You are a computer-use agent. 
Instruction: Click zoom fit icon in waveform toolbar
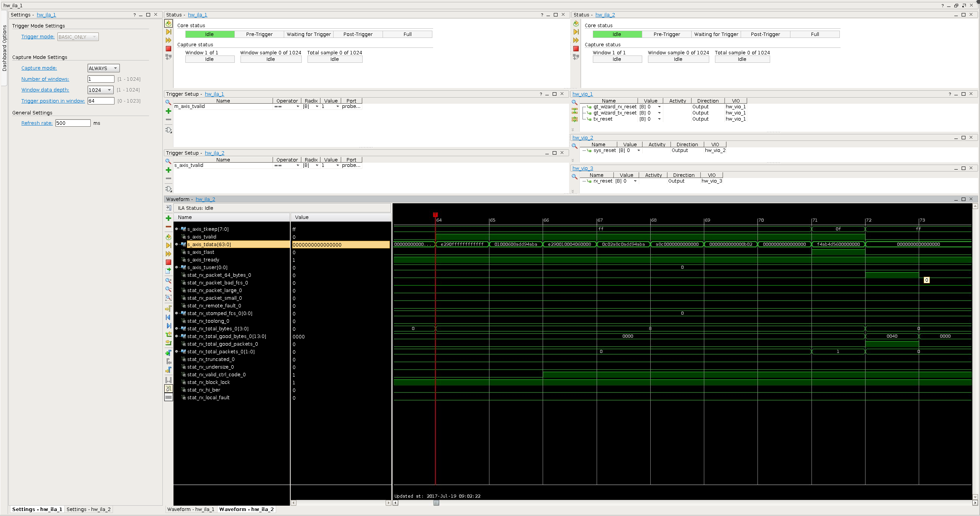click(x=168, y=298)
